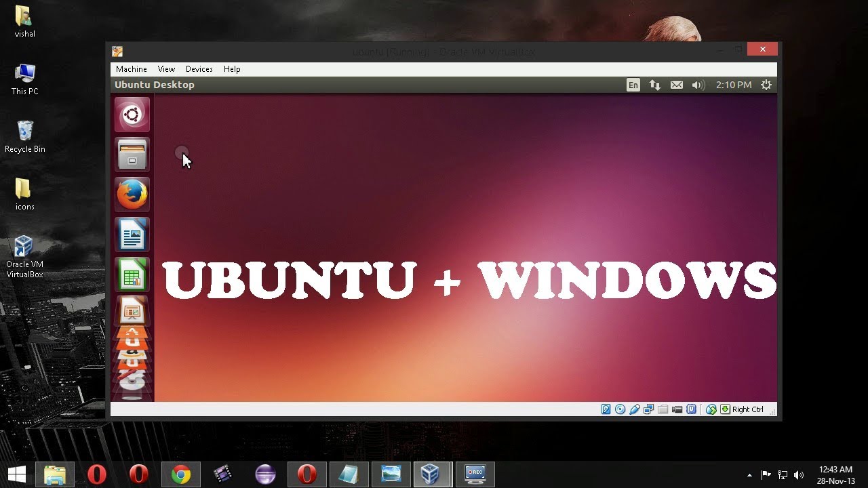Open the Windows Start button
This screenshot has height=488, width=868.
pyautogui.click(x=17, y=474)
